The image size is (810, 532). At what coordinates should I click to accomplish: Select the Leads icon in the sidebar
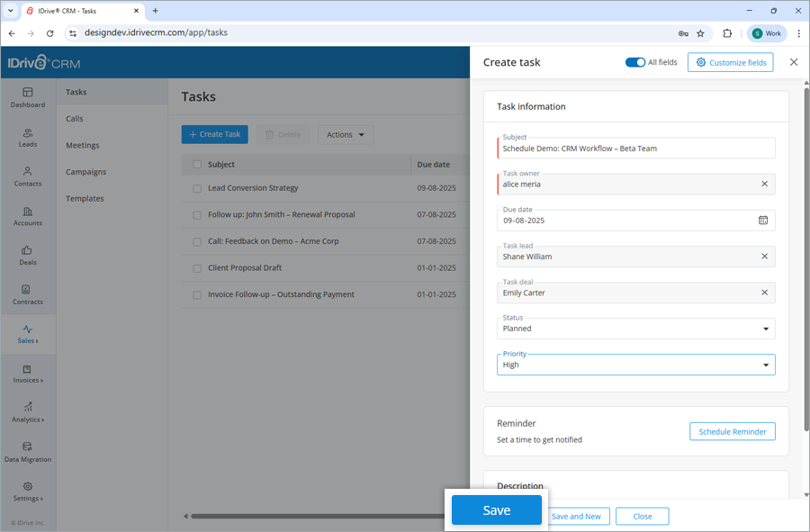coord(28,138)
